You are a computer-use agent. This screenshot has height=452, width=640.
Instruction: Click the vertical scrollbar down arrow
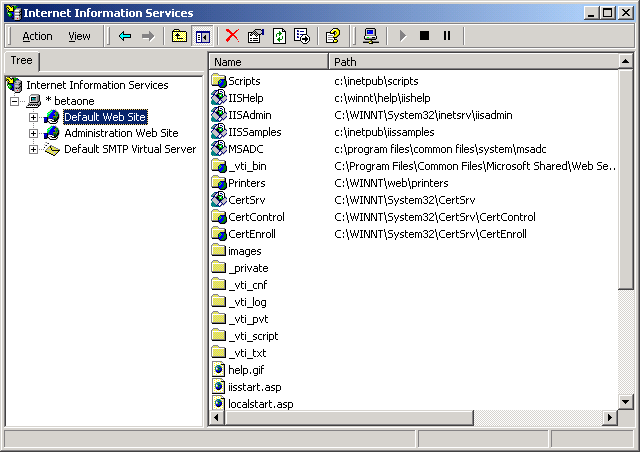pos(625,401)
